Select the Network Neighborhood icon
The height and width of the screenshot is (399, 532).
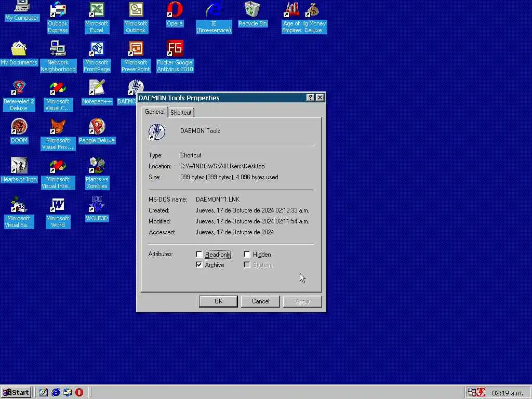pos(58,56)
